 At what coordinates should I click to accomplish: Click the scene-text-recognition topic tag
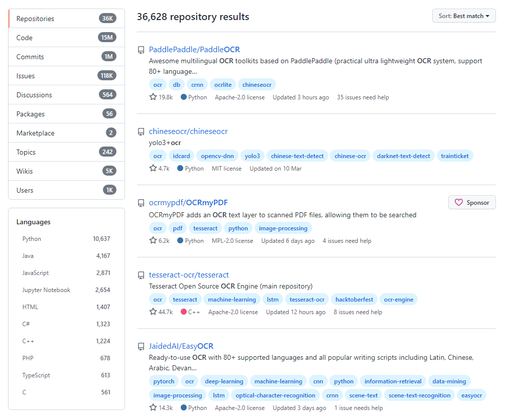click(419, 395)
